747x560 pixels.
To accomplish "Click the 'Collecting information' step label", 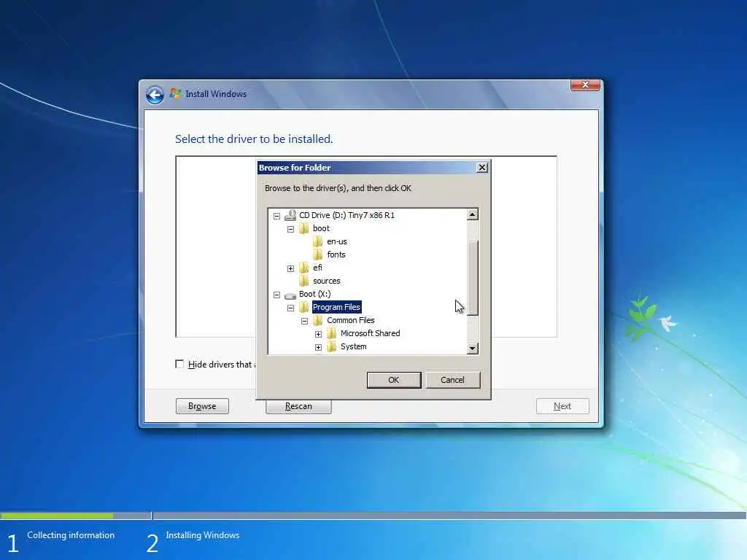I will (x=71, y=535).
